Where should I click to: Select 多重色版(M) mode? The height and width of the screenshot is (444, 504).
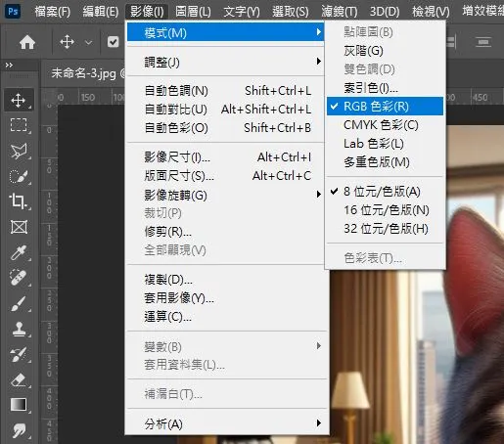[x=385, y=162]
